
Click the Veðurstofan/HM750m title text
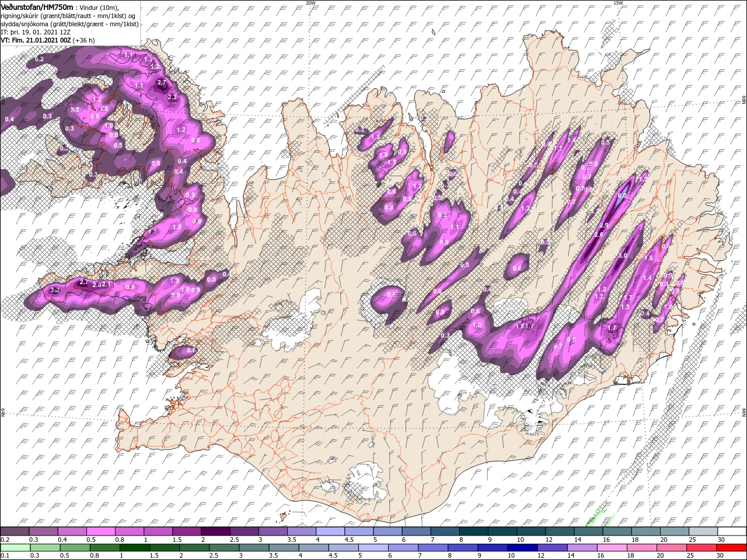37,6
